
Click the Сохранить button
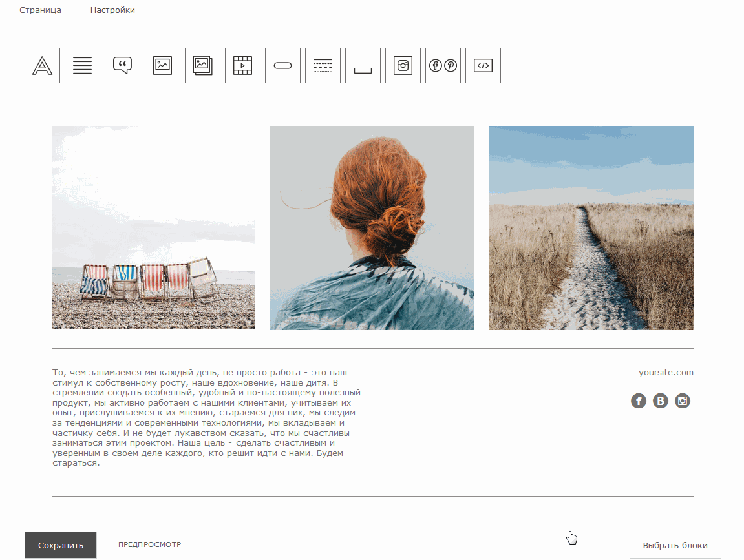click(61, 545)
